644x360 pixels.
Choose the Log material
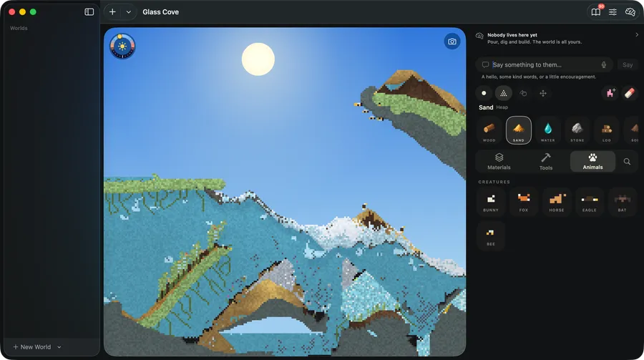607,130
